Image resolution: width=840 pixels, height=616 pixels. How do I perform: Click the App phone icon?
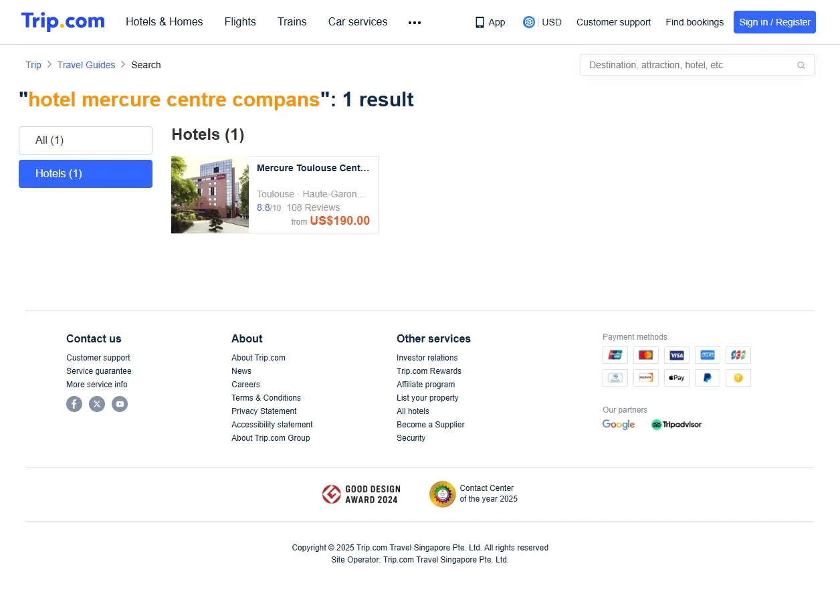pos(480,22)
